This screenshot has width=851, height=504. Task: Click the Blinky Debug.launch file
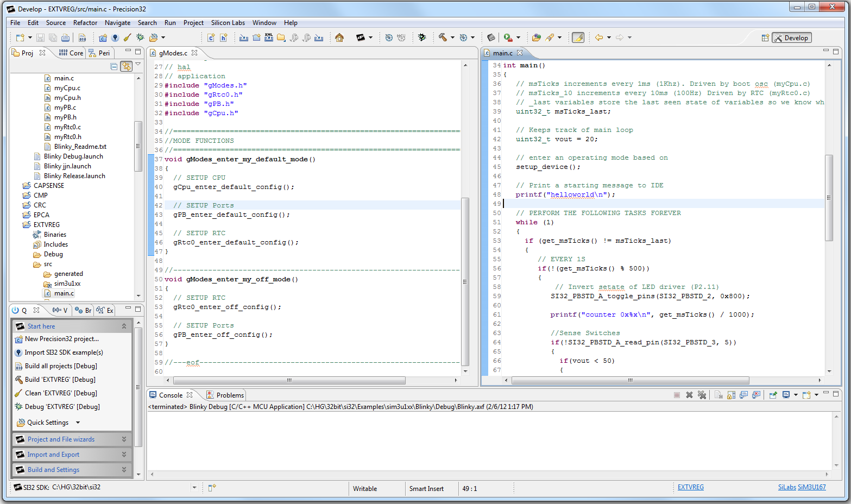[73, 156]
